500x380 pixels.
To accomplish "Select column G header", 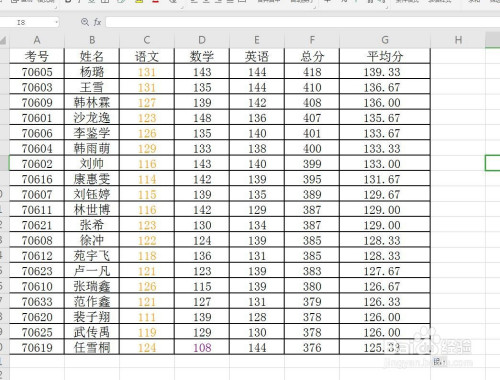I will (x=385, y=40).
